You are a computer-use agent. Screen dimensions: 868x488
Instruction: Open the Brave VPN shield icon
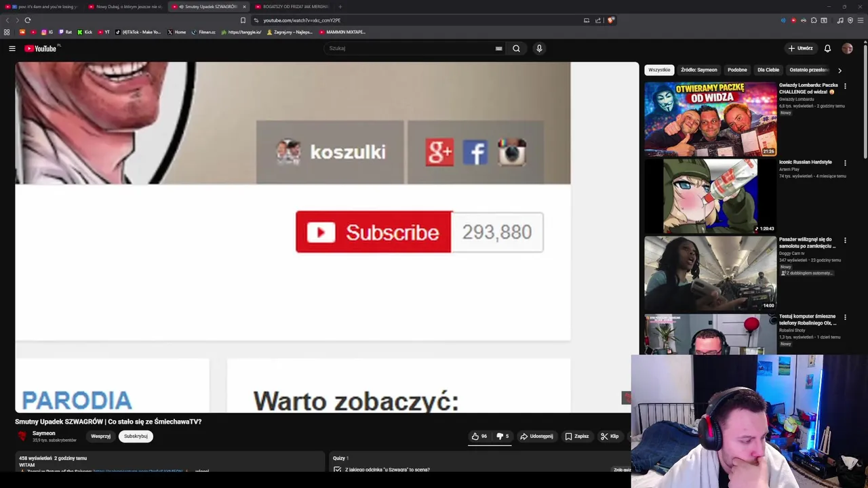[850, 20]
